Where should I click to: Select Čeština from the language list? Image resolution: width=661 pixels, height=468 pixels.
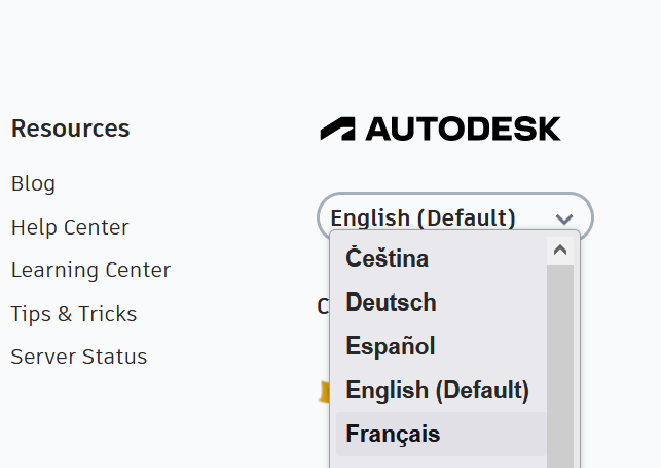pos(387,259)
